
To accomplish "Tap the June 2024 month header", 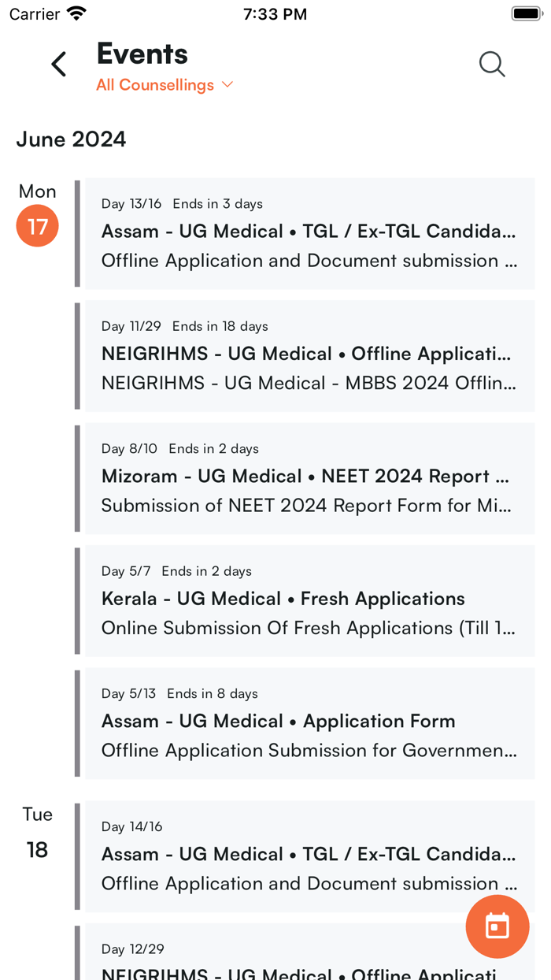I will point(71,139).
